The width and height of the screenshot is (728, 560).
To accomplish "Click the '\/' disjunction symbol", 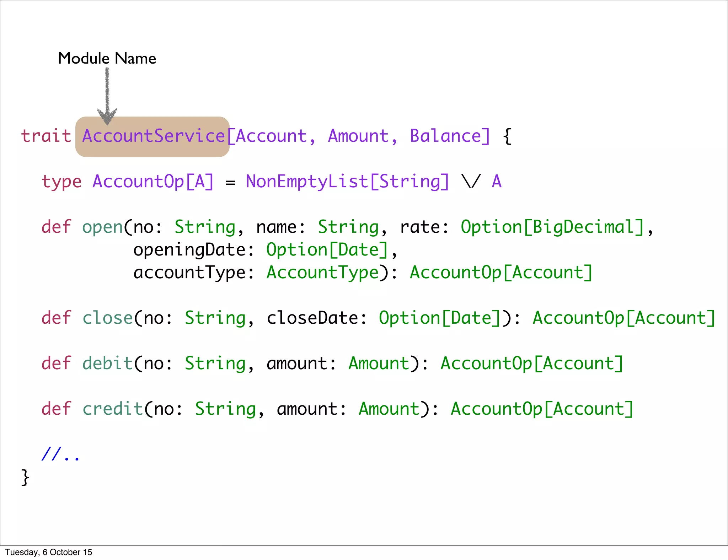I will coord(471,181).
